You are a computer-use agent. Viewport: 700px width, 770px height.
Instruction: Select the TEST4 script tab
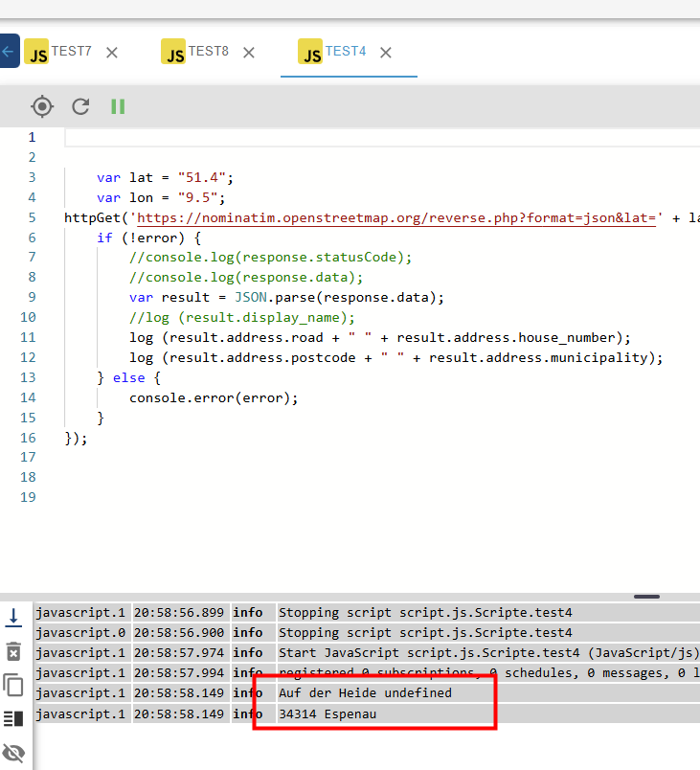tap(345, 52)
